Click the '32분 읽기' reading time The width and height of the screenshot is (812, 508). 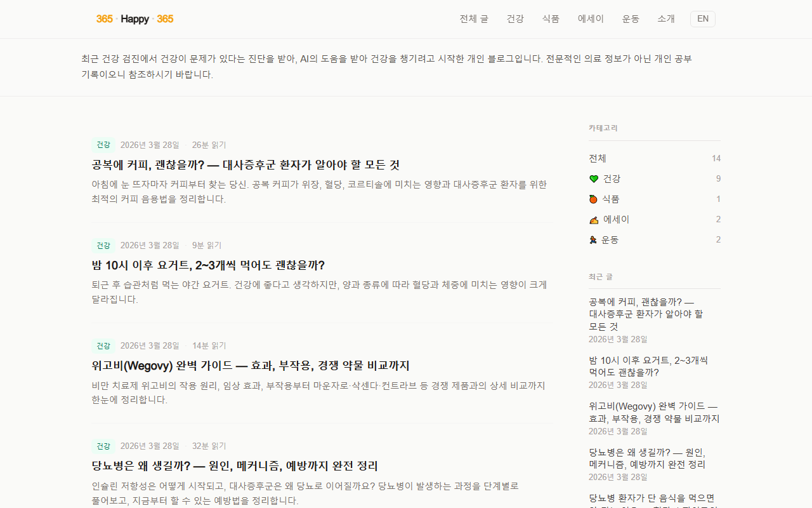pyautogui.click(x=209, y=446)
